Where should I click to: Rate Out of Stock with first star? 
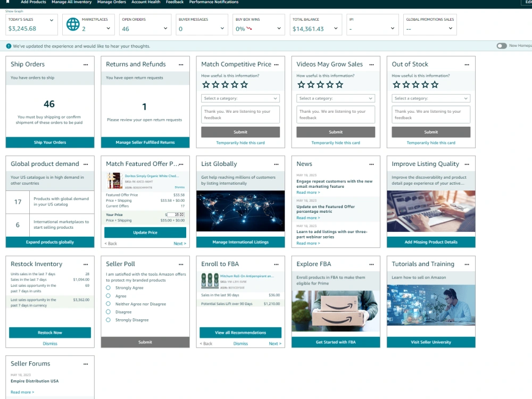pos(397,85)
